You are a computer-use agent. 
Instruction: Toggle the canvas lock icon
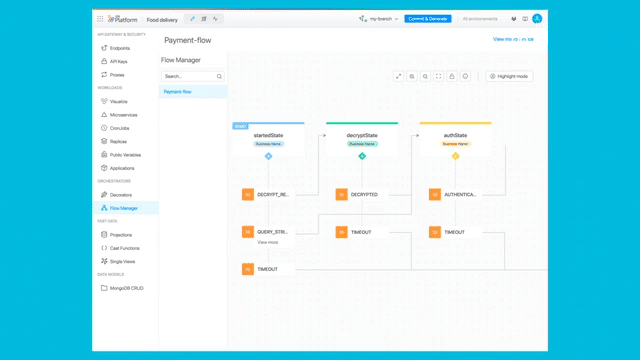(x=452, y=76)
